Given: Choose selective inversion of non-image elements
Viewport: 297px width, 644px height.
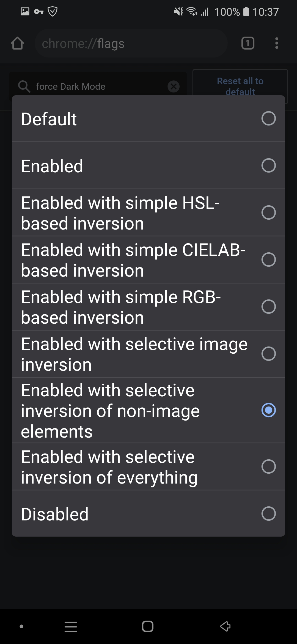Looking at the screenshot, I should [x=148, y=410].
